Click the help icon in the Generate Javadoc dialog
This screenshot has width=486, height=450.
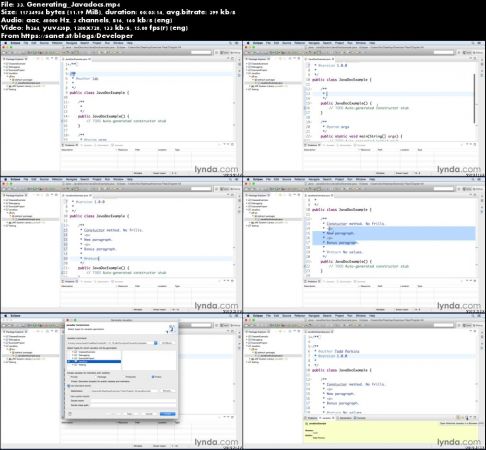(x=70, y=413)
